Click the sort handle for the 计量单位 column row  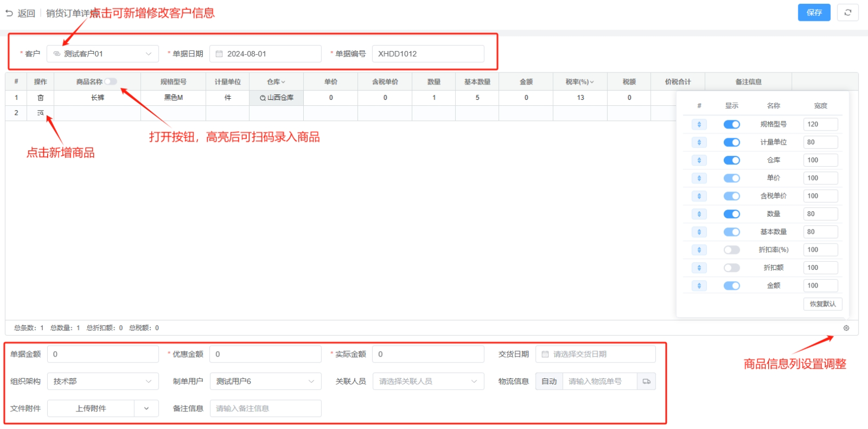point(699,143)
